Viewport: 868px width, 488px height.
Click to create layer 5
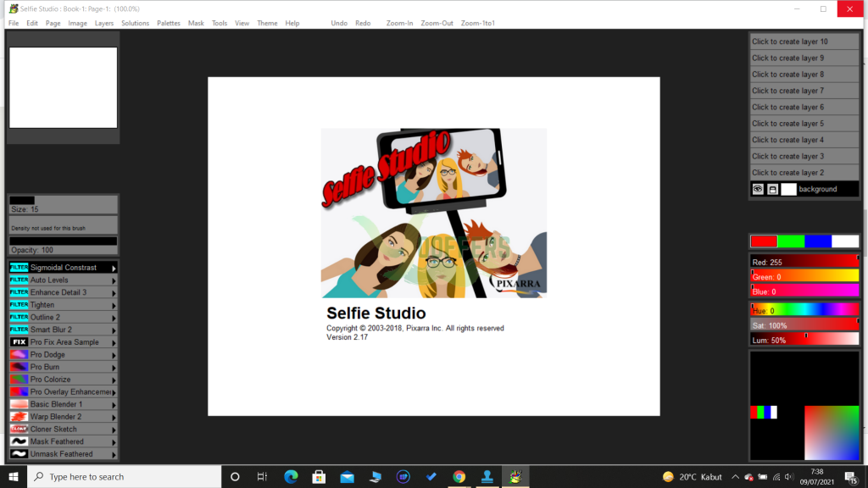pos(804,124)
